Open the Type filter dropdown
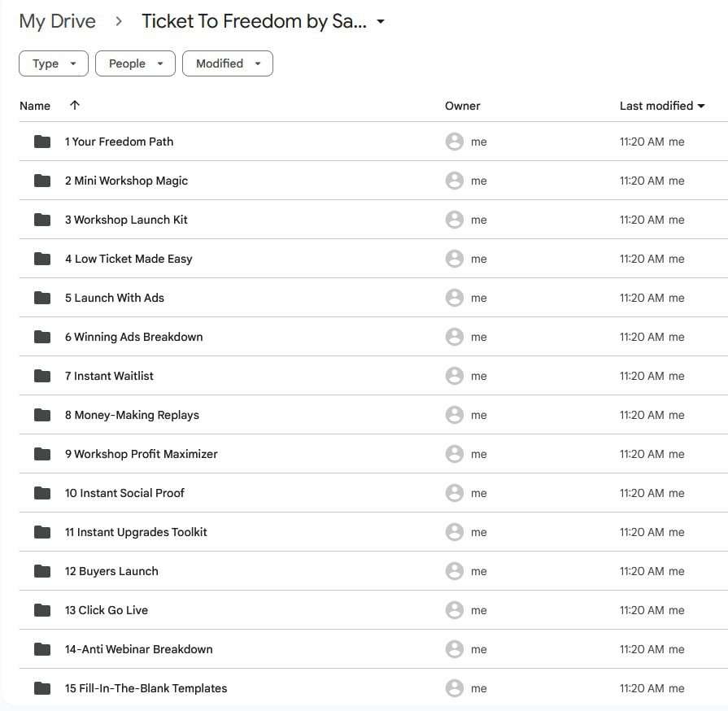 point(54,63)
